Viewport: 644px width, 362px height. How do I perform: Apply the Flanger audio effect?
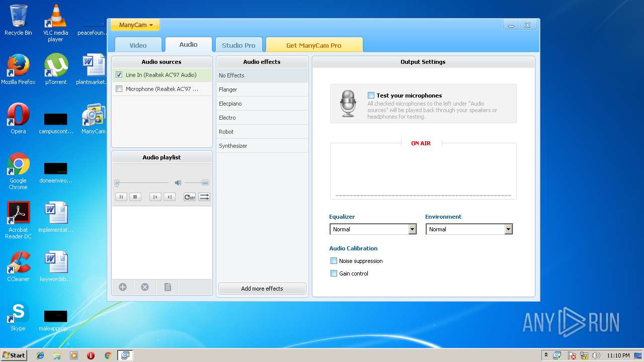click(262, 89)
